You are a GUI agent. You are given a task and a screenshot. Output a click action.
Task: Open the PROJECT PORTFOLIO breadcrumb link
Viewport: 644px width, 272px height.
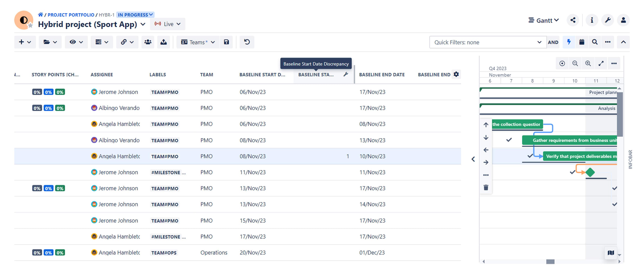click(x=71, y=15)
